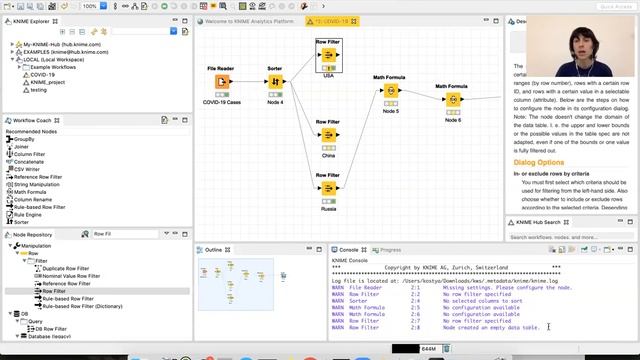Expand the Example Workflows folder

click(19, 67)
